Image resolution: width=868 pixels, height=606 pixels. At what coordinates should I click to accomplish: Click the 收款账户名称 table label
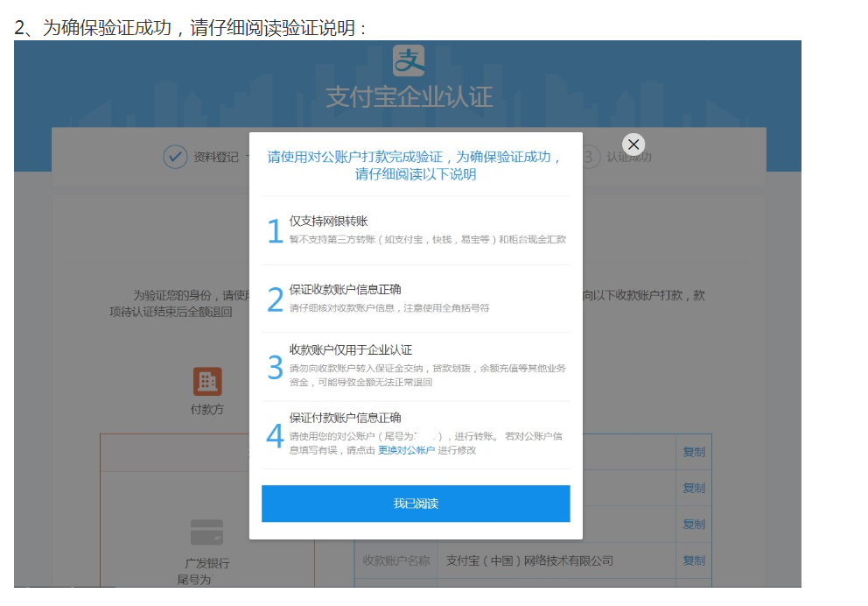(x=396, y=560)
